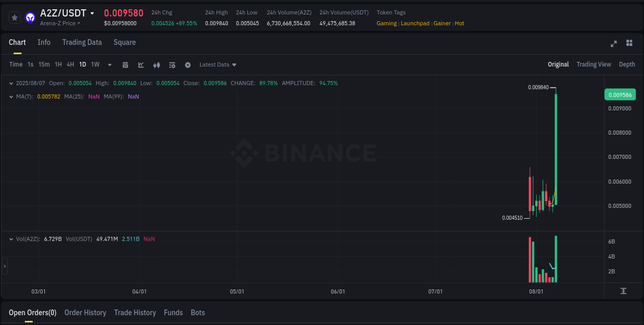
Task: Expand the extra timeframes arrow next to 1W
Action: pyautogui.click(x=109, y=64)
